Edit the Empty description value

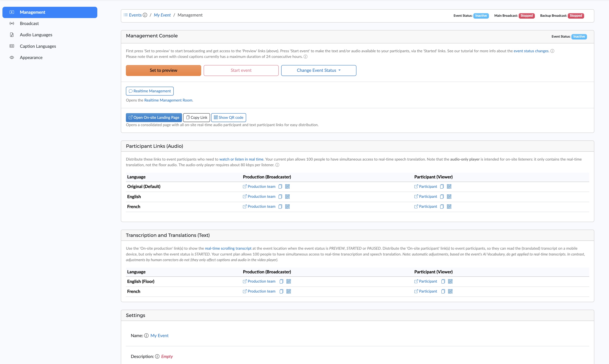[x=167, y=356]
